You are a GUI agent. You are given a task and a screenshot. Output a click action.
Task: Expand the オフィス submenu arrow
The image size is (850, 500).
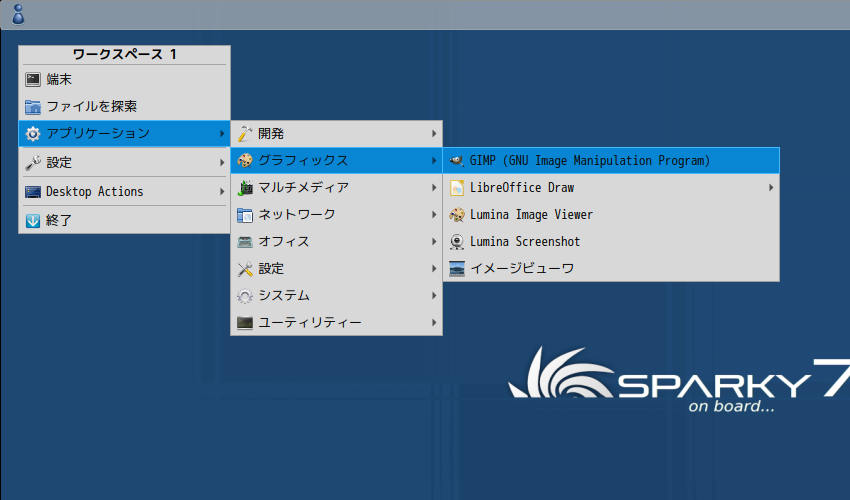click(x=434, y=242)
